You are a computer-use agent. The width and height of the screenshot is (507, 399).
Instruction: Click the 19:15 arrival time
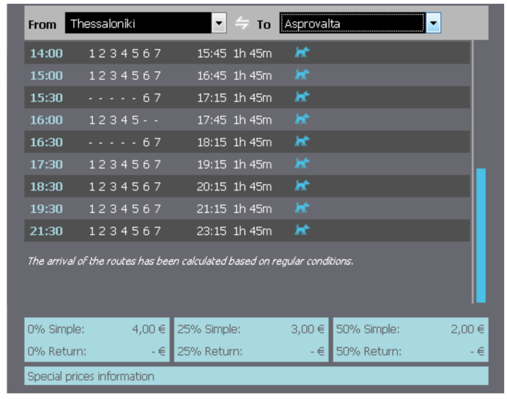[x=212, y=164]
